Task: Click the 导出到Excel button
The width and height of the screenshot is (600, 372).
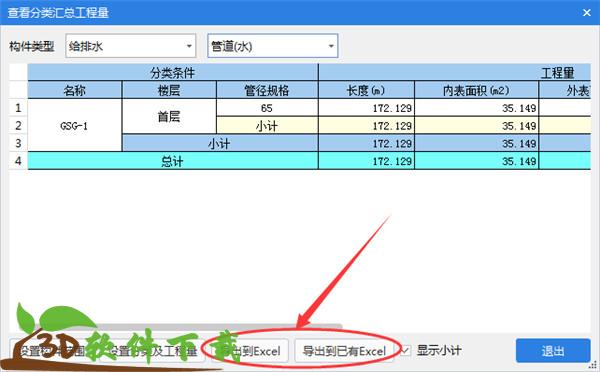Action: tap(249, 351)
